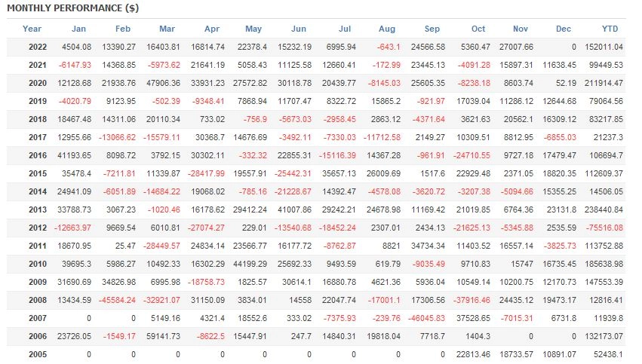This screenshot has height=364, width=642.
Task: Click the Monthly Performance ($) heading
Action: pyautogui.click(x=57, y=7)
